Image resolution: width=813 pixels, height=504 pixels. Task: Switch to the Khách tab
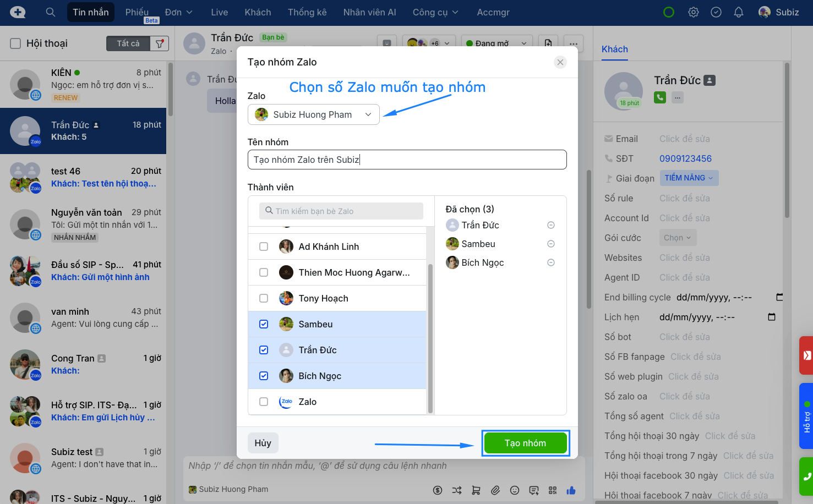coord(614,49)
